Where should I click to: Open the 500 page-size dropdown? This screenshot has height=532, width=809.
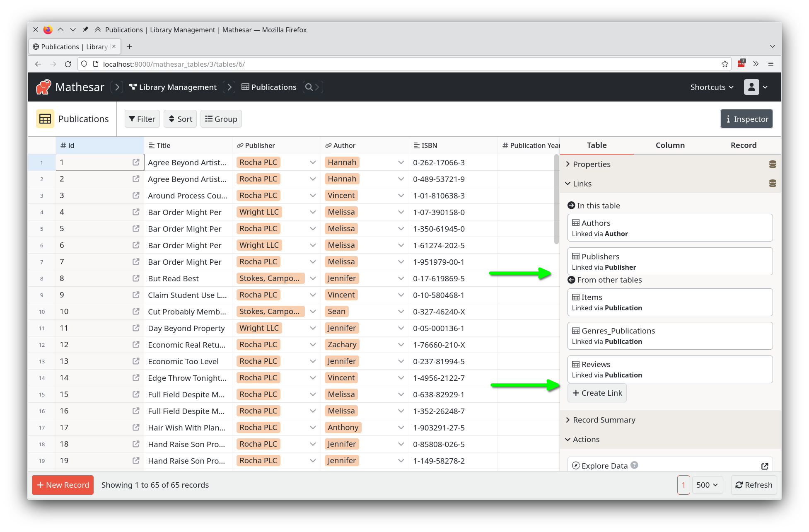[708, 485]
